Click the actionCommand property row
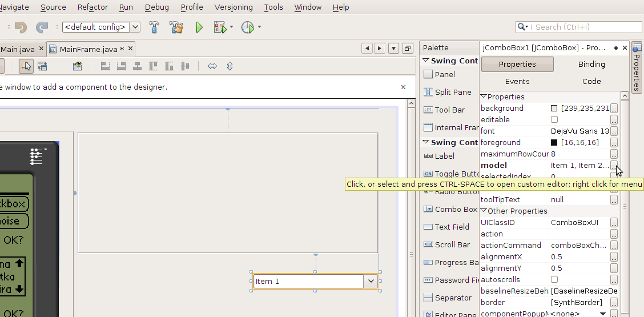The width and height of the screenshot is (644, 317). click(549, 245)
